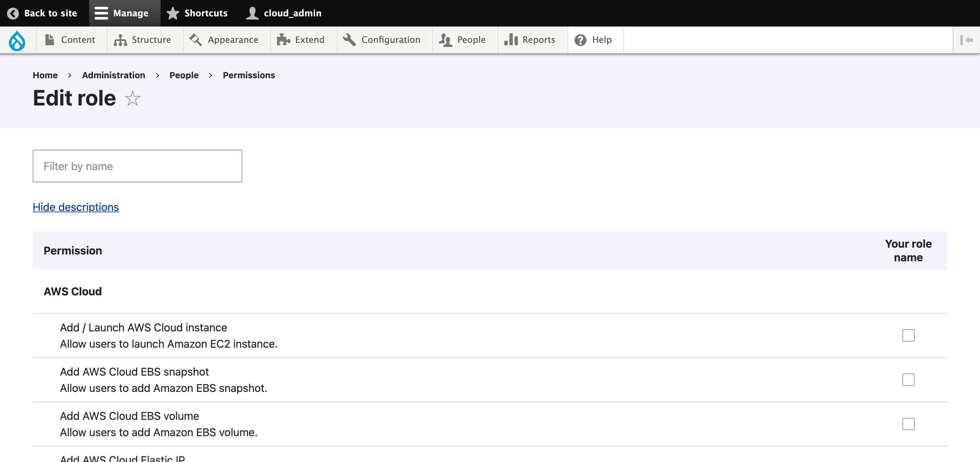This screenshot has width=980, height=462.
Task: Enable Add / Launch AWS Cloud instance permission
Action: 908,335
